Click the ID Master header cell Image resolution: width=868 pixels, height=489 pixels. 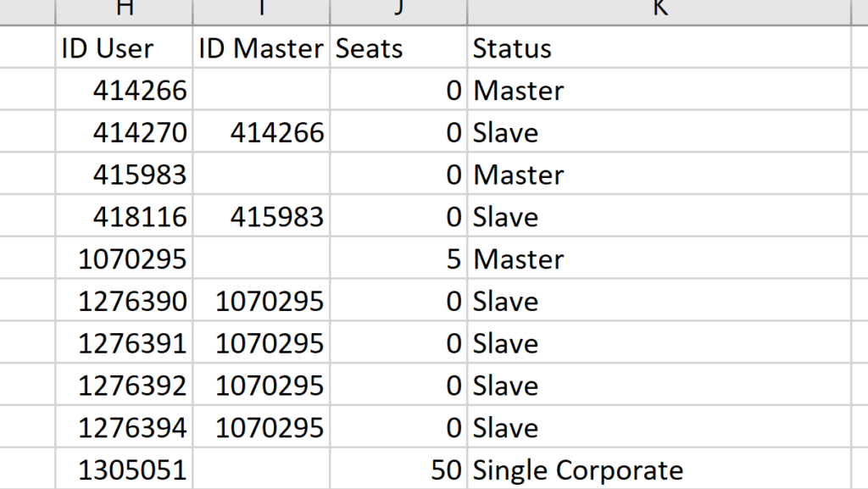(261, 47)
